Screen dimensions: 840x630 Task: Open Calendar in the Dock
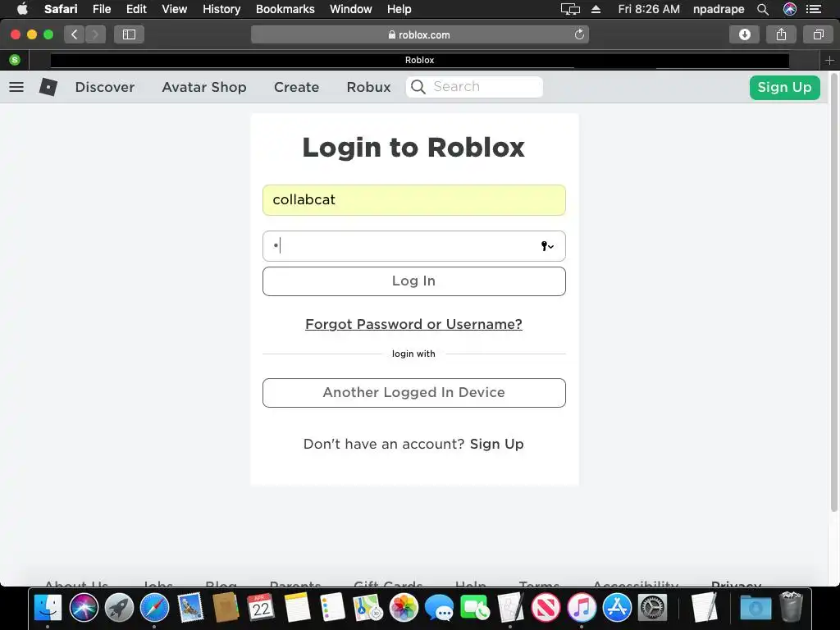click(261, 608)
